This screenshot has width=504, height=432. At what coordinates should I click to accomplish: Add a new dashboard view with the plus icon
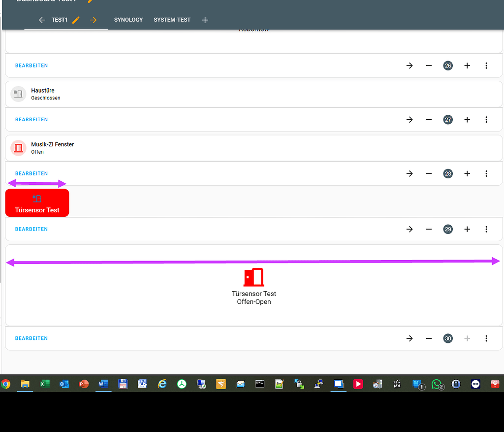coord(205,20)
